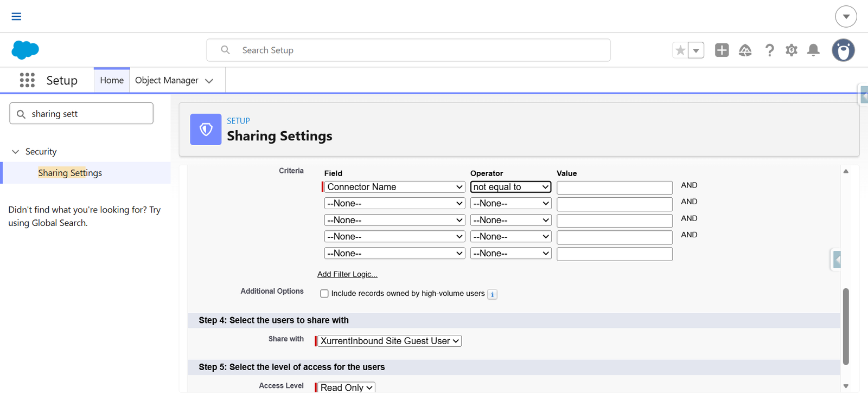Open the third row Field dropdown
868x401 pixels.
click(x=394, y=220)
